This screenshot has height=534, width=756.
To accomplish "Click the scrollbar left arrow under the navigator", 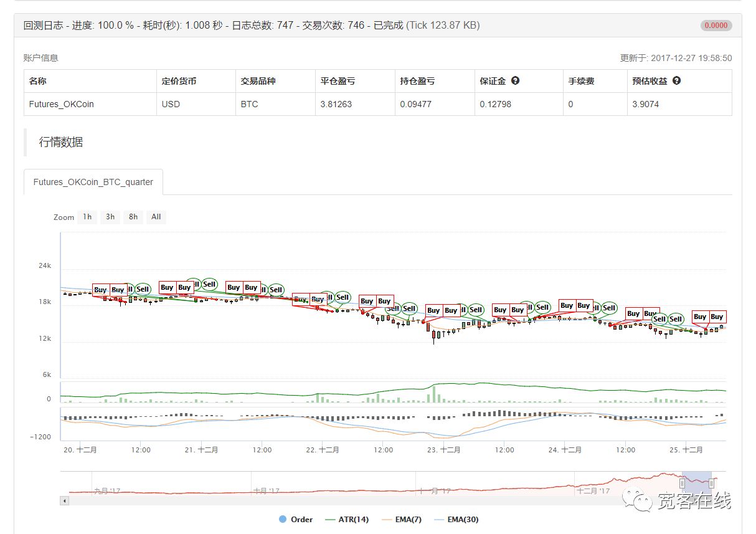I will [x=64, y=500].
